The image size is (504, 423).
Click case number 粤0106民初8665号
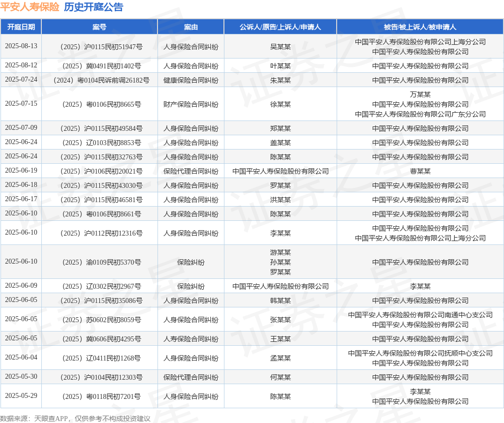point(101,104)
